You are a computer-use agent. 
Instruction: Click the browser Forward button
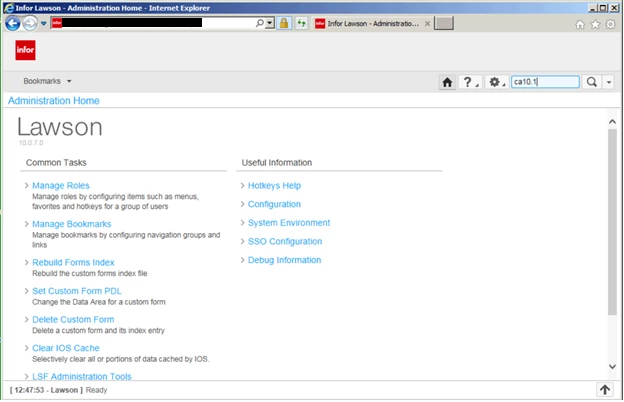pyautogui.click(x=30, y=23)
